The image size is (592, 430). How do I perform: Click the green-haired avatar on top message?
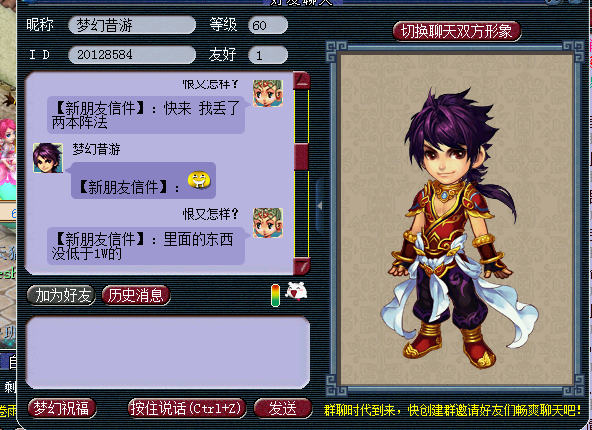click(268, 93)
